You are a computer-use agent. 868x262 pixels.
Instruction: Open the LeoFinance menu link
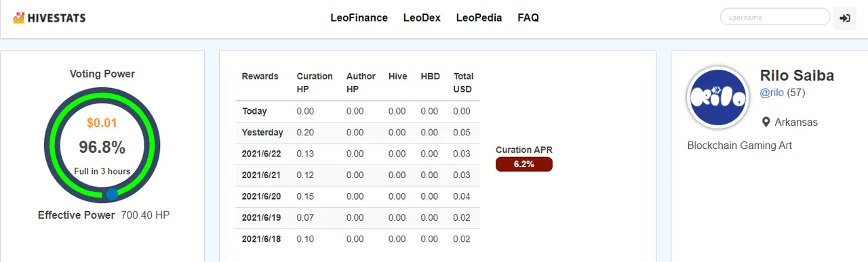[359, 18]
